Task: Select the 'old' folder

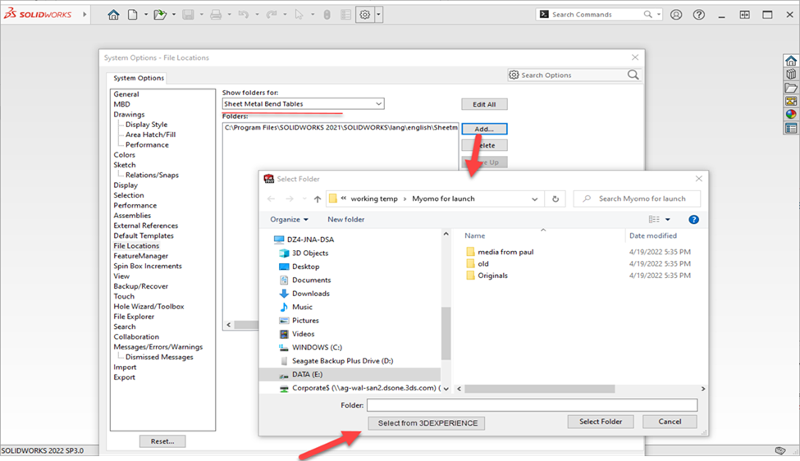Action: pyautogui.click(x=478, y=264)
